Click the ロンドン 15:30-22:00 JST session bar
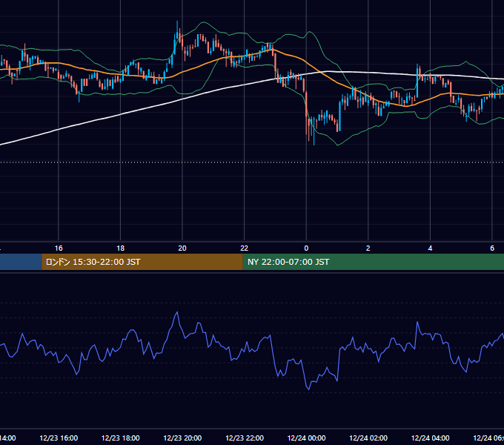Screen dimensions: 504x445 [142, 262]
